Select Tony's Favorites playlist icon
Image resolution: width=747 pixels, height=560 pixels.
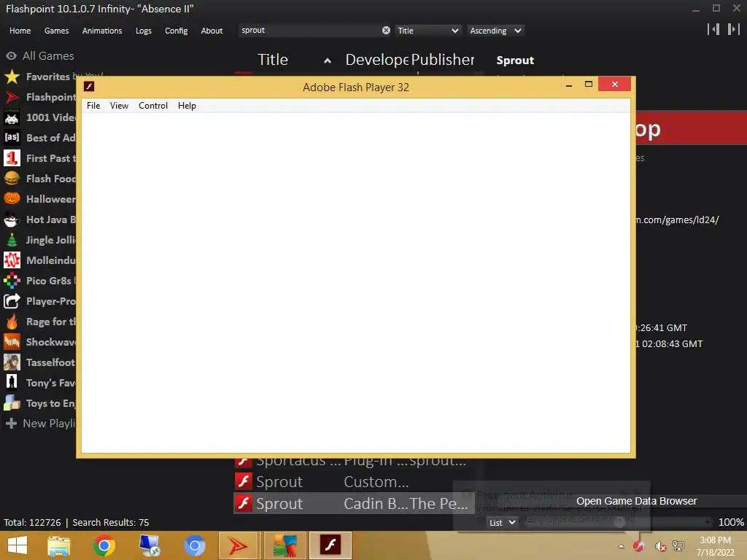point(12,382)
